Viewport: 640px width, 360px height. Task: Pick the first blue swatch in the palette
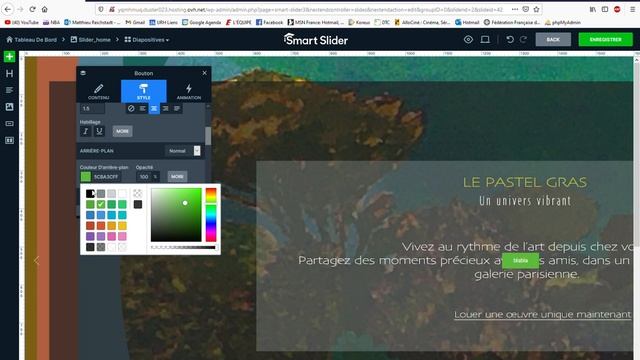coord(90,215)
